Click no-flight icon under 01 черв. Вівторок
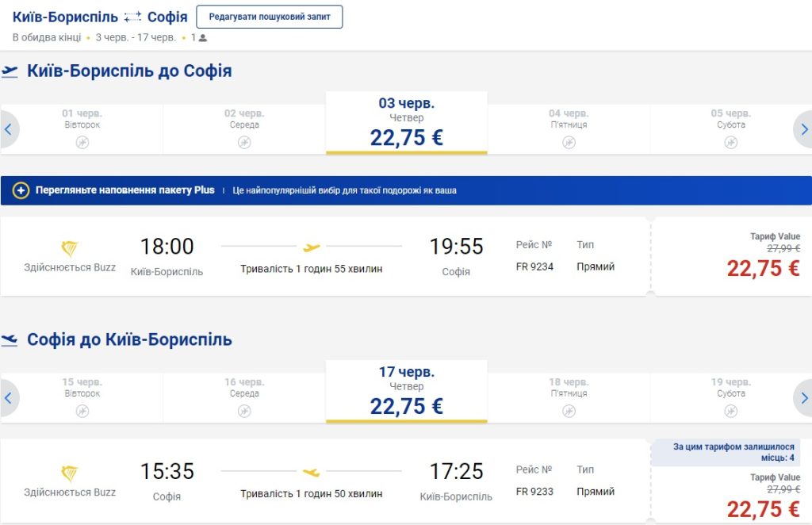The width and height of the screenshot is (812, 525). coord(82,142)
